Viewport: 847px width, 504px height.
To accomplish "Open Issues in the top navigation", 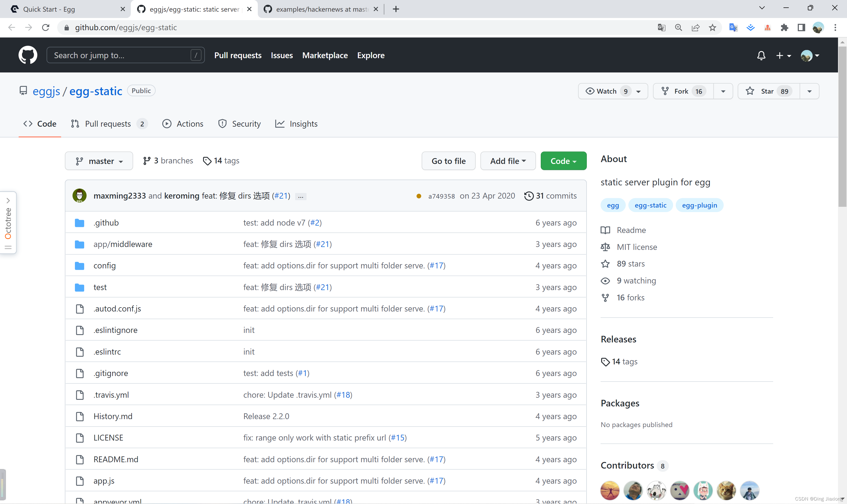I will click(282, 55).
